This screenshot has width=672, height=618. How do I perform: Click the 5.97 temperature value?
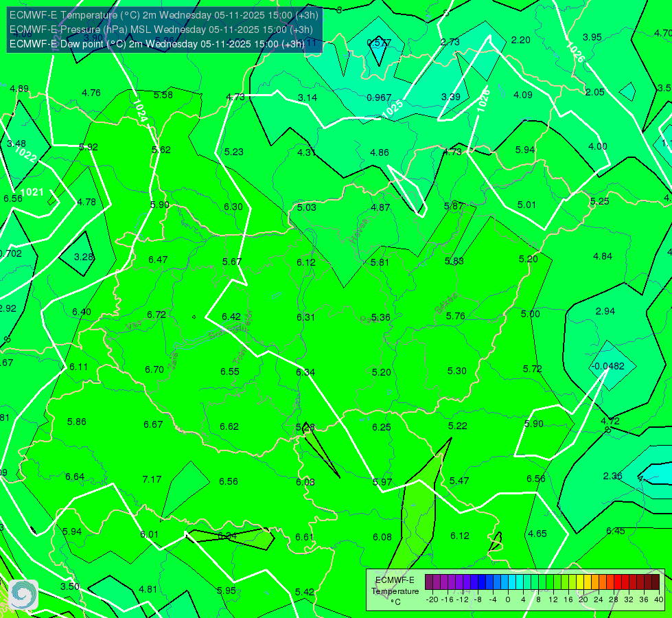[382, 482]
